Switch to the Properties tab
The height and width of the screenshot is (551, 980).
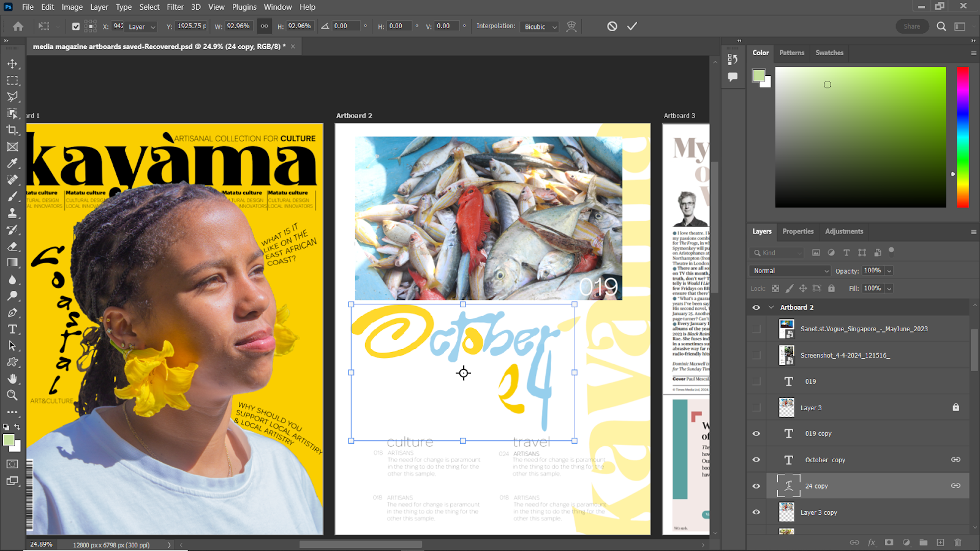click(x=798, y=231)
